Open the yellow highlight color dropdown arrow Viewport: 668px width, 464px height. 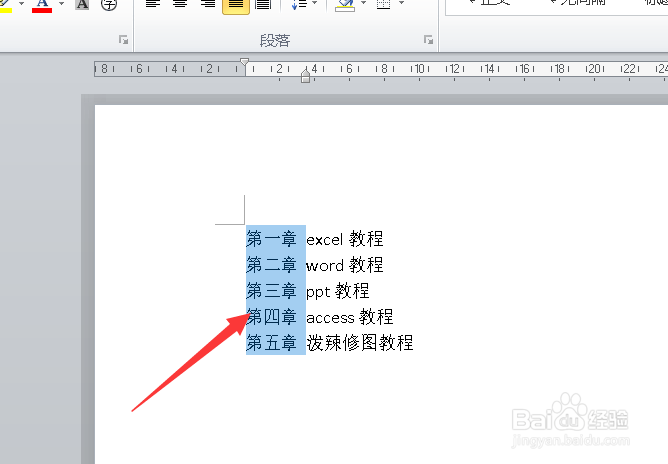coord(21,4)
